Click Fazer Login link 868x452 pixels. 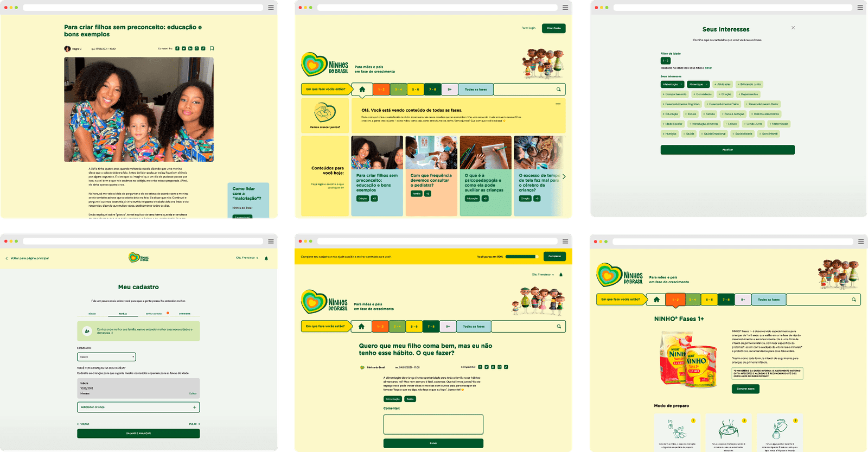[x=528, y=28]
